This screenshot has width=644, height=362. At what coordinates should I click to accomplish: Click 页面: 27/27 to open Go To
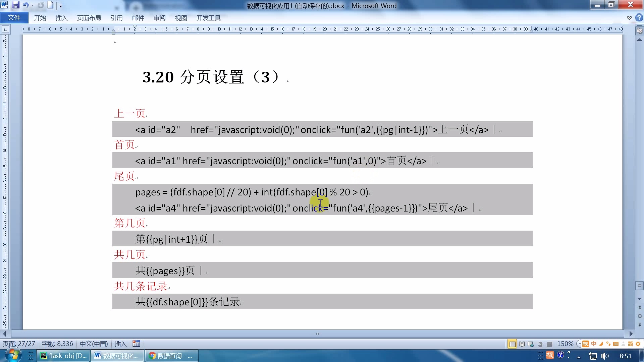pyautogui.click(x=19, y=344)
